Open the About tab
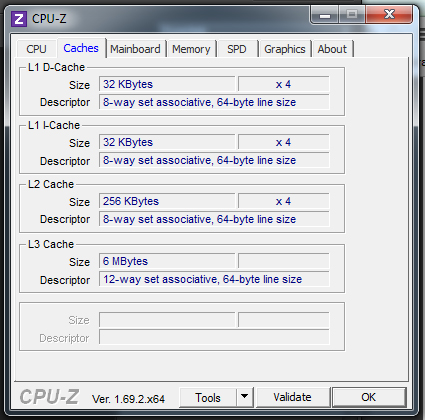This screenshot has height=420, width=425. pos(332,49)
